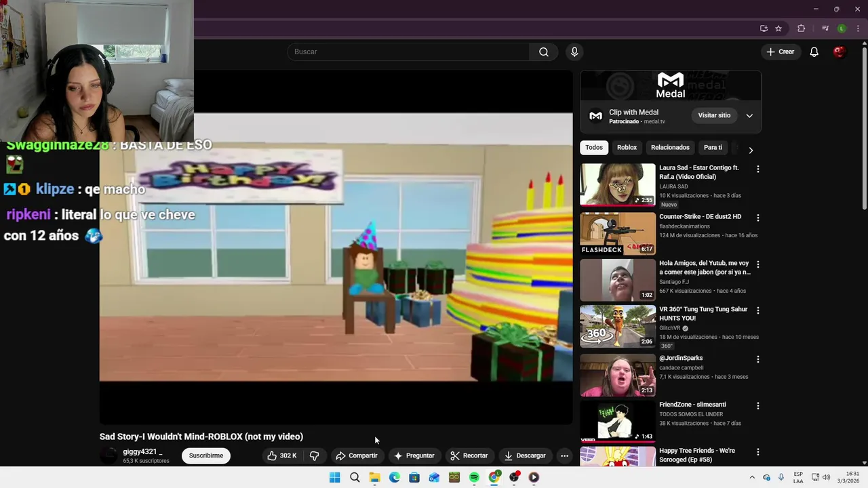
Task: Open Chrome three-dot menu
Action: click(858, 28)
